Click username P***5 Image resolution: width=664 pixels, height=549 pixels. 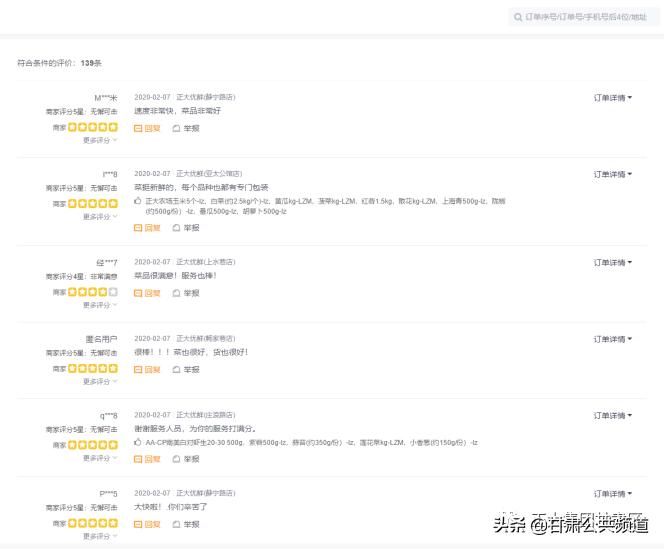click(x=108, y=494)
